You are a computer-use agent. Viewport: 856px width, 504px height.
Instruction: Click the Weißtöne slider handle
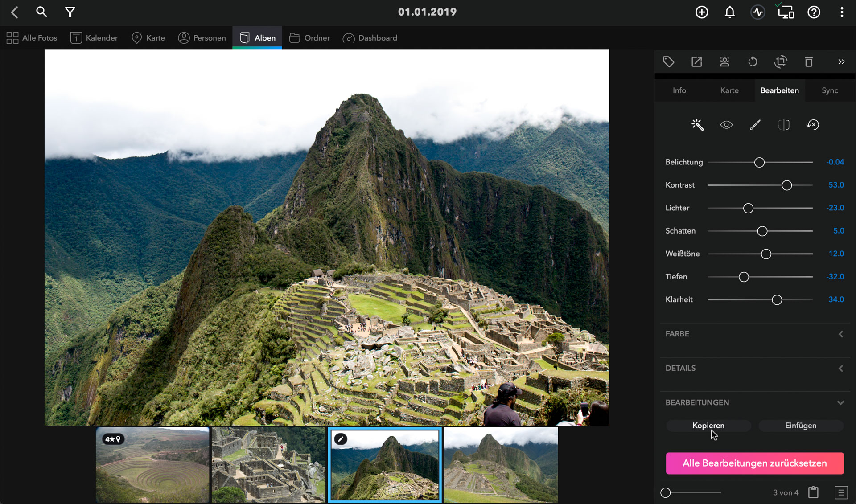[x=766, y=254]
